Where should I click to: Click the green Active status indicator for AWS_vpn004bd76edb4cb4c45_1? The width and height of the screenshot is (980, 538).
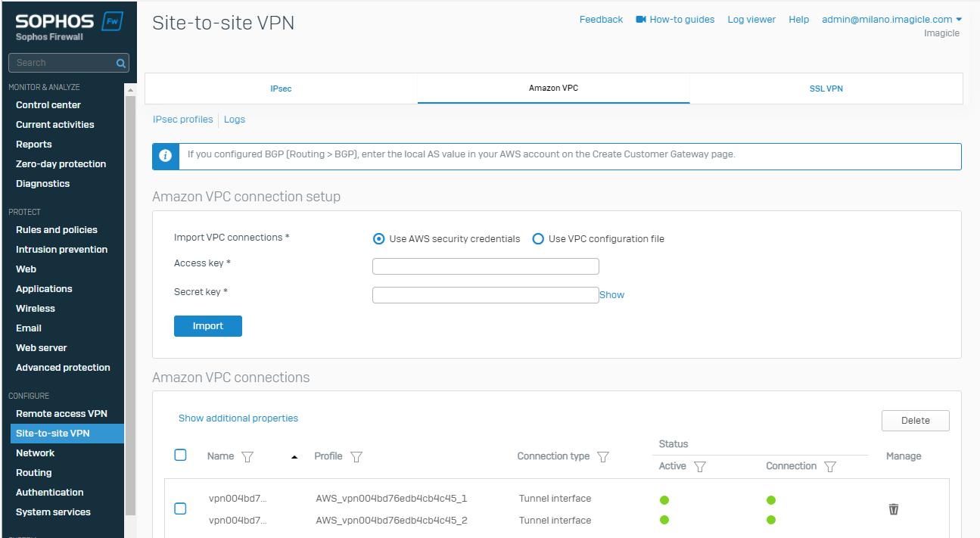664,500
